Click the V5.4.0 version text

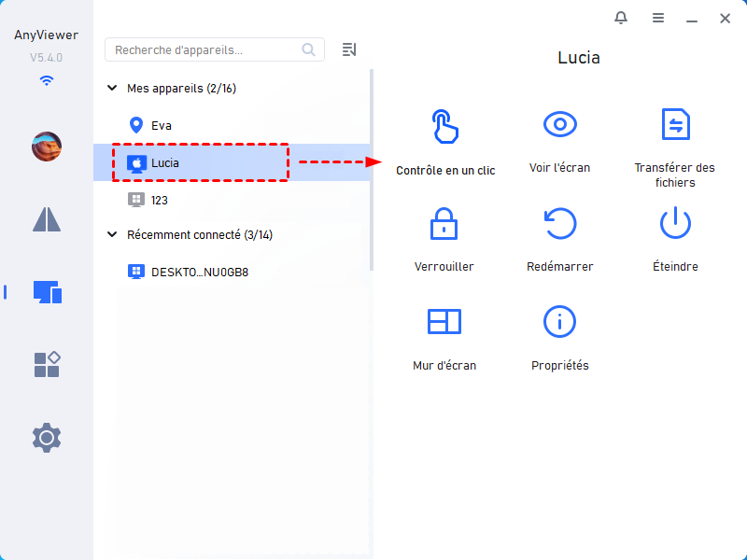point(46,58)
